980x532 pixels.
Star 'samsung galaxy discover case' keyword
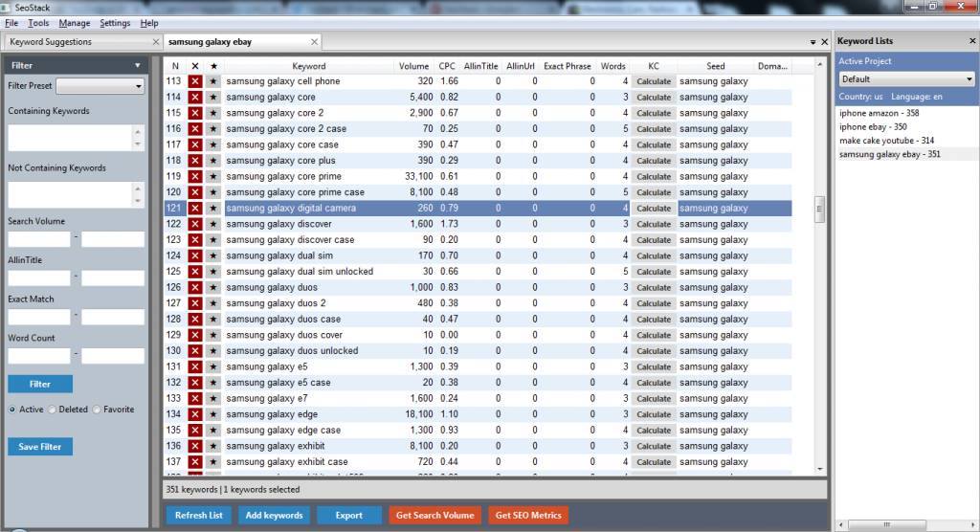pos(213,239)
